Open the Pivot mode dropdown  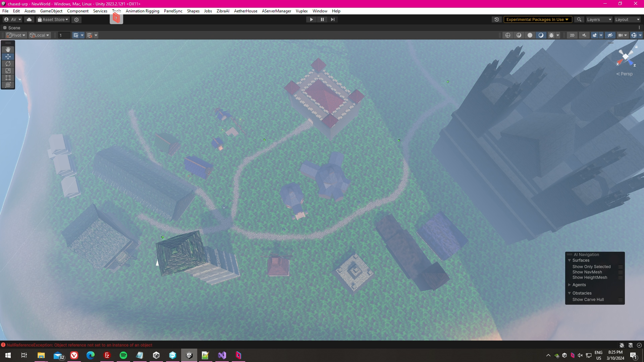(x=16, y=35)
